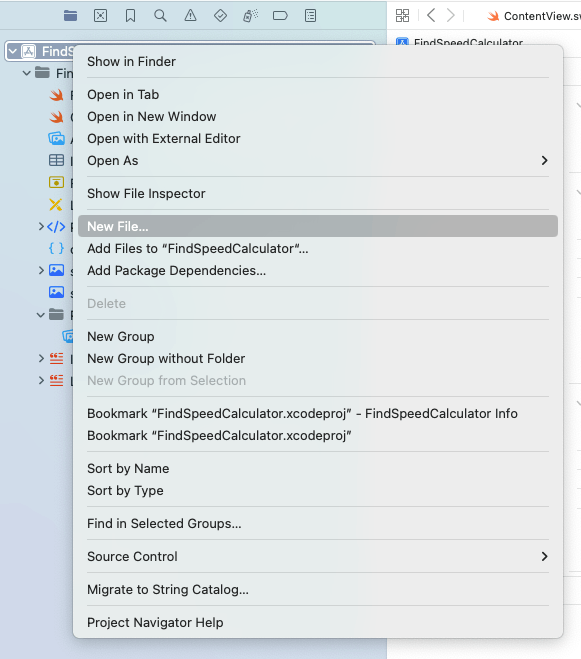Open the Debug navigator spray icon
The image size is (581, 659).
click(x=251, y=16)
